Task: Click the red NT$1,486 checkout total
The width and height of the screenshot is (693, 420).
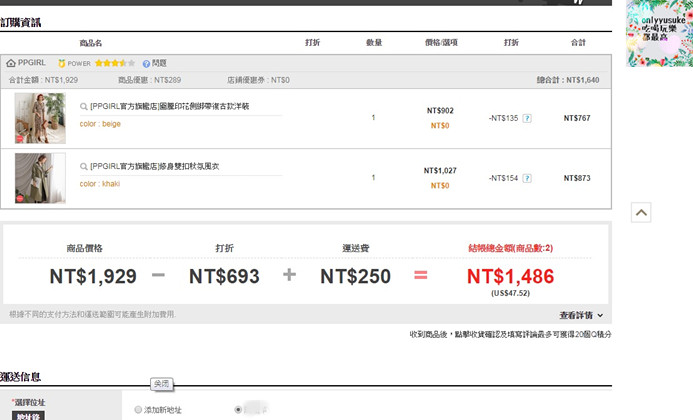Action: click(x=510, y=276)
